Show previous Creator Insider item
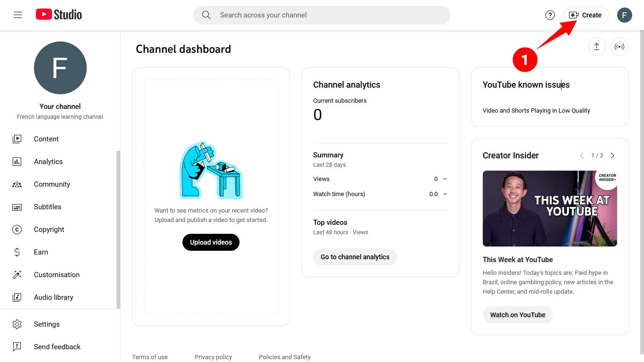This screenshot has width=644, height=362. click(582, 156)
